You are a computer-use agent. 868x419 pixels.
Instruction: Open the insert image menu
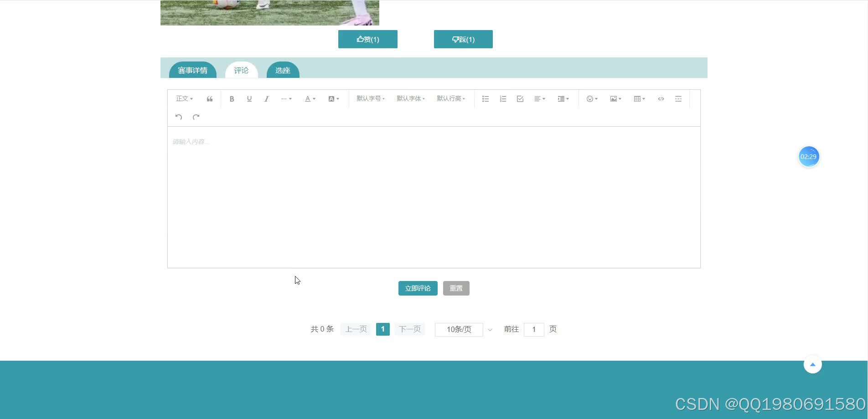(615, 99)
